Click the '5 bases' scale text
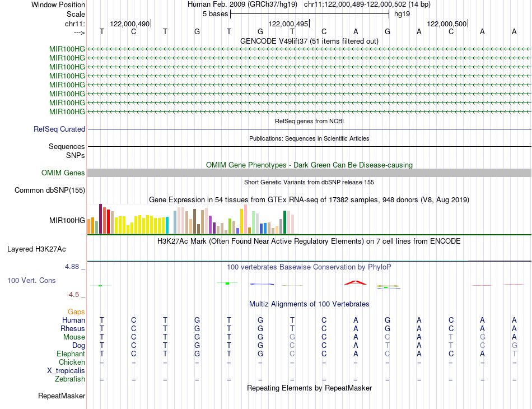 tap(216, 14)
